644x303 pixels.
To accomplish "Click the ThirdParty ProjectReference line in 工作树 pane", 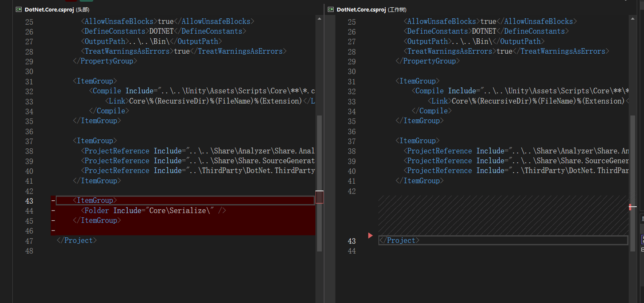I will pyautogui.click(x=516, y=170).
